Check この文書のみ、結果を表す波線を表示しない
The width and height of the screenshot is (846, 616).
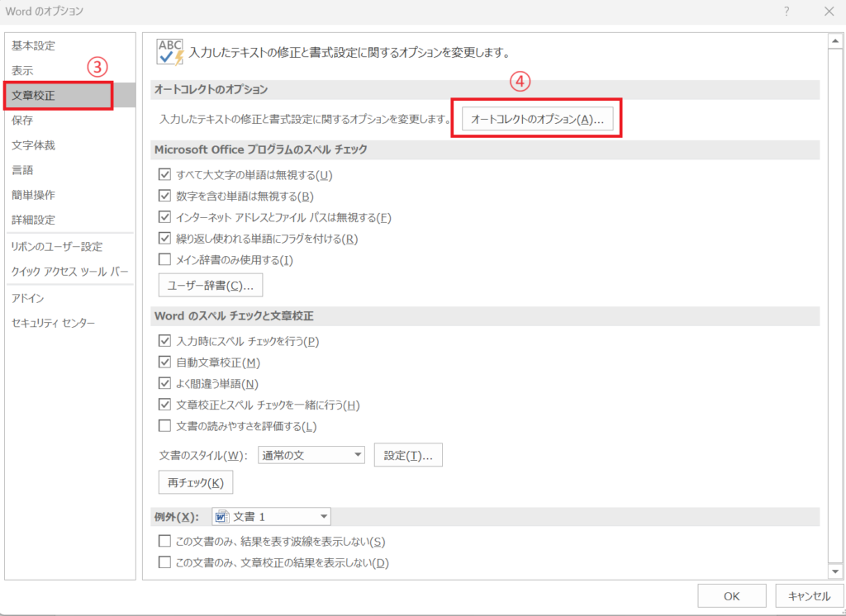point(164,542)
